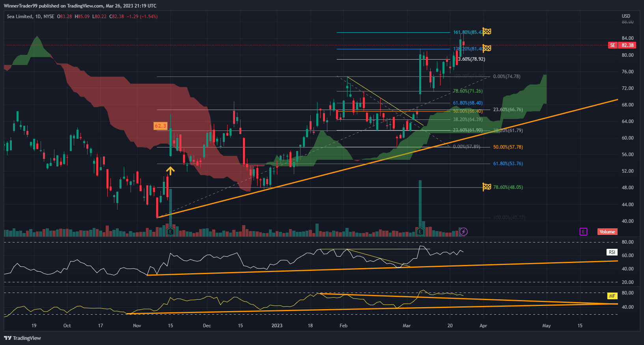Click the red SE ticker tag on price axis
The image size is (644, 345).
point(612,45)
